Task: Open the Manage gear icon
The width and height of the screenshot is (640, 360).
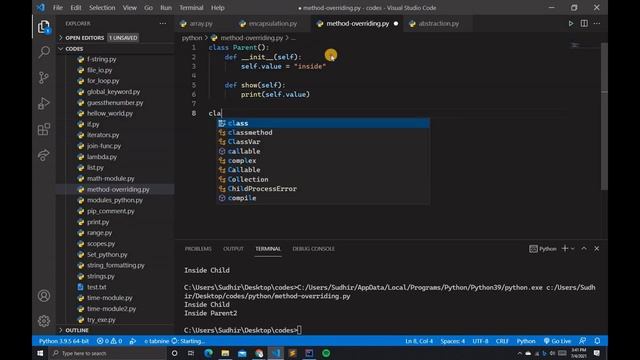Action: pos(44,321)
